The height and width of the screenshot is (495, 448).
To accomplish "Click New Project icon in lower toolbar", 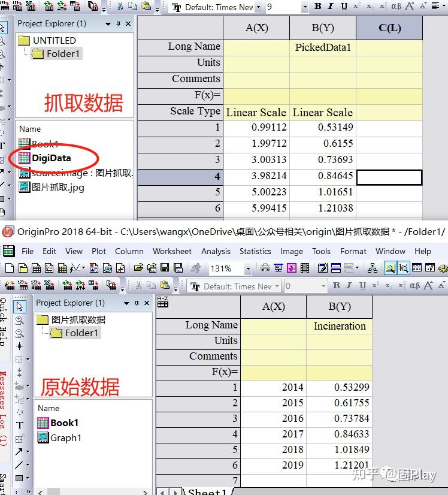I will (10, 268).
